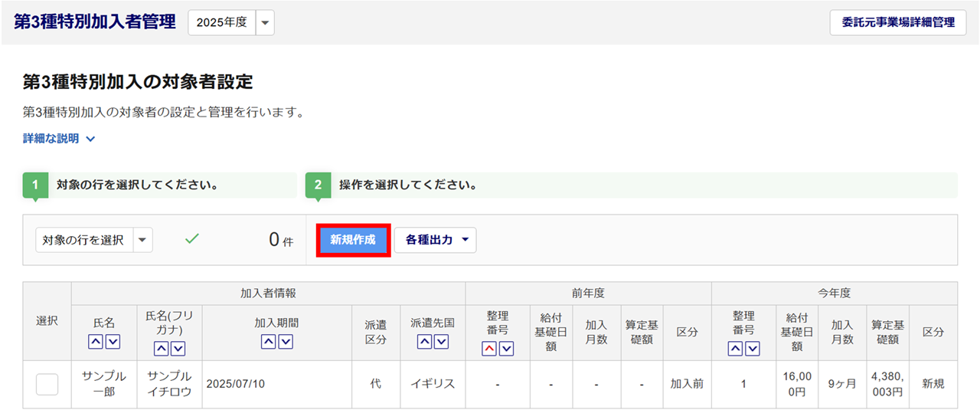Open the 2025年度 fiscal year dropdown
The image size is (980, 420).
[x=265, y=23]
